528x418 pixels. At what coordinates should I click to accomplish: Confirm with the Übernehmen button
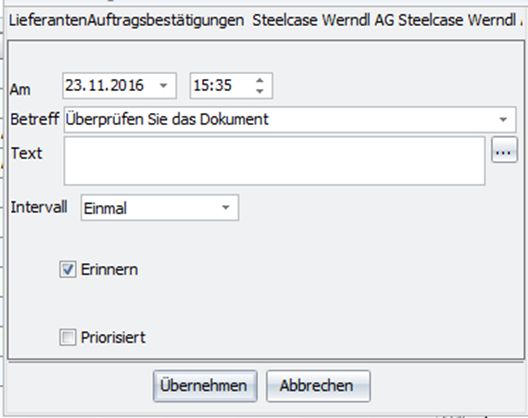coord(205,386)
